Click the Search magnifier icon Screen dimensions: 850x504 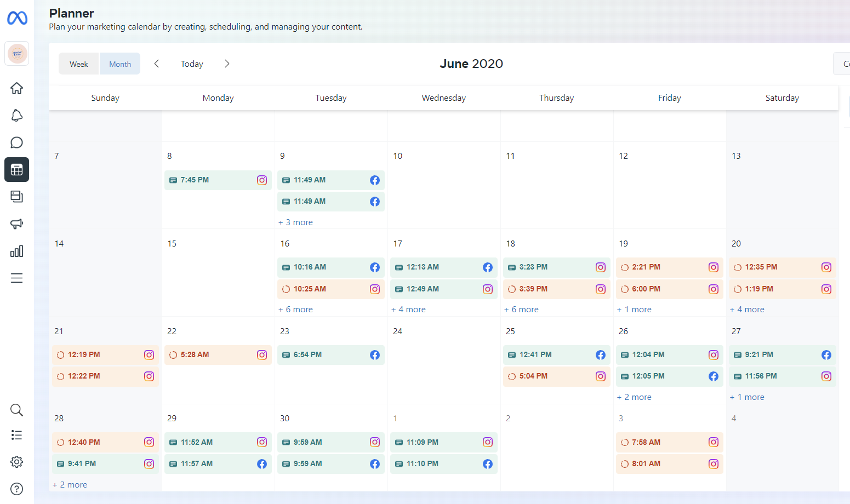click(17, 410)
